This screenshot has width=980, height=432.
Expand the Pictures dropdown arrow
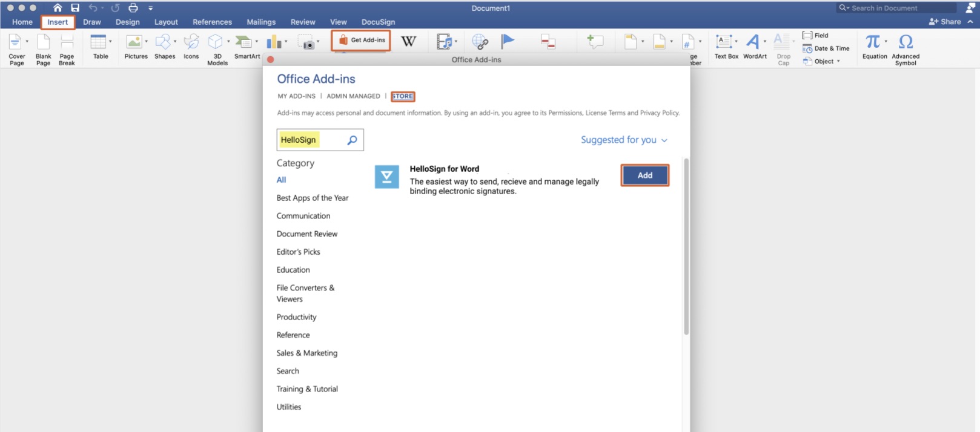pos(146,42)
